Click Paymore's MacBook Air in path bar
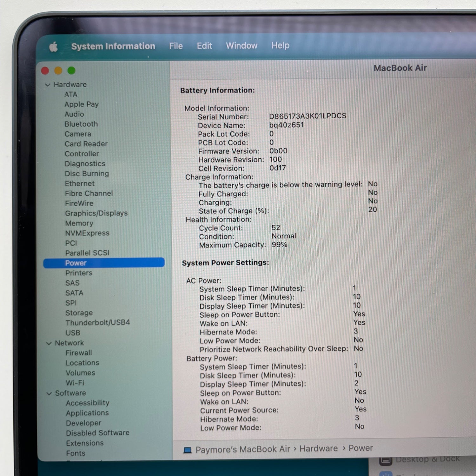This screenshot has width=476, height=476. [x=243, y=449]
